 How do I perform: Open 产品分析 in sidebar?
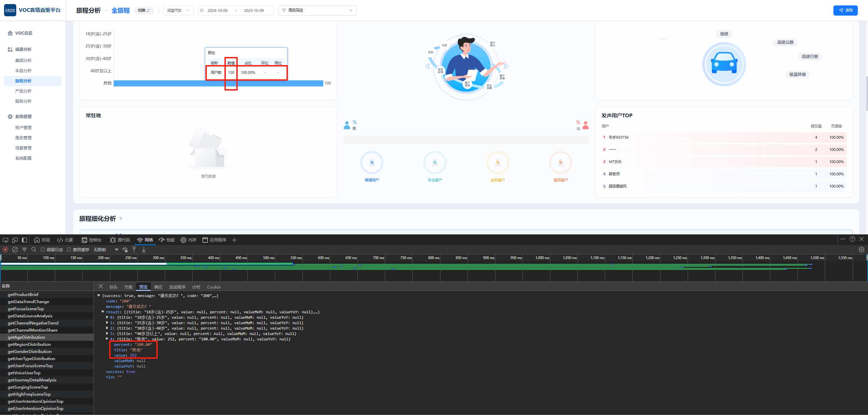point(23,91)
